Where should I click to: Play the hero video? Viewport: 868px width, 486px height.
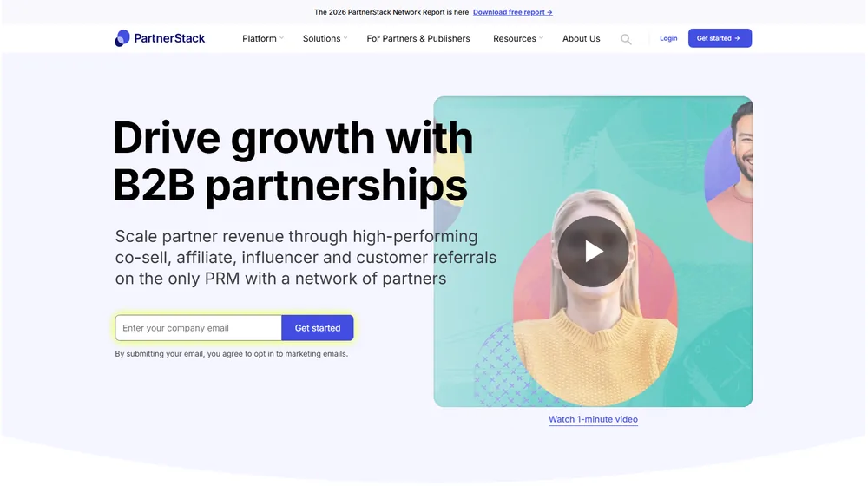click(x=593, y=252)
